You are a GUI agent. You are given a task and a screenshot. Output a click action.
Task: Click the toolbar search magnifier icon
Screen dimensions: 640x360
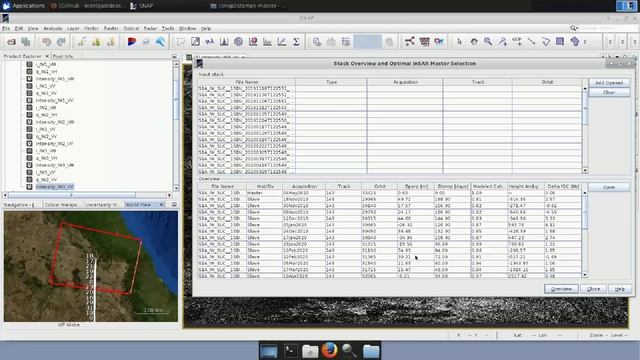[573, 28]
